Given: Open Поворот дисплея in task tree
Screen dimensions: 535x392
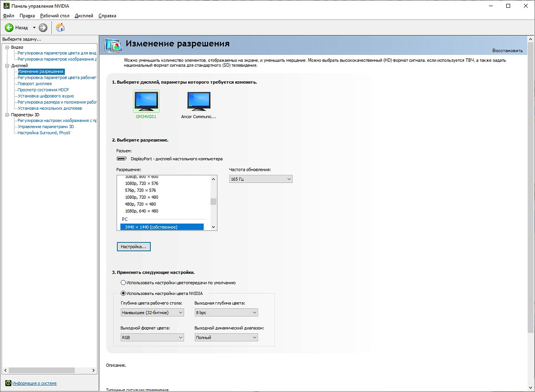Looking at the screenshot, I should pos(34,84).
